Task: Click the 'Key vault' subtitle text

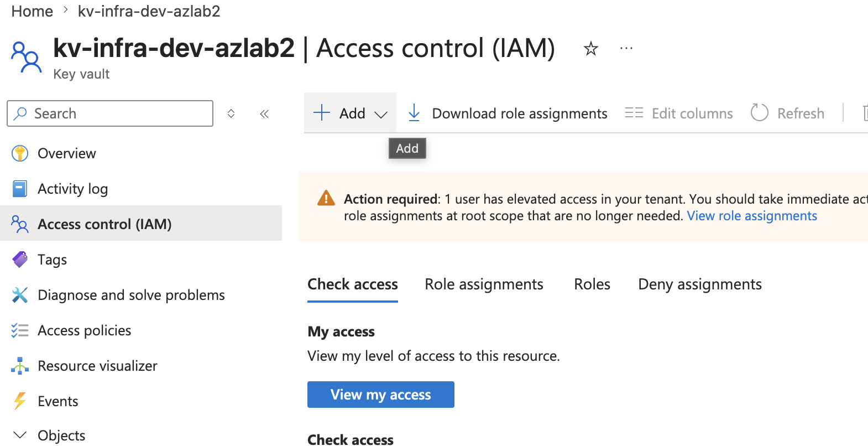Action: 81,74
